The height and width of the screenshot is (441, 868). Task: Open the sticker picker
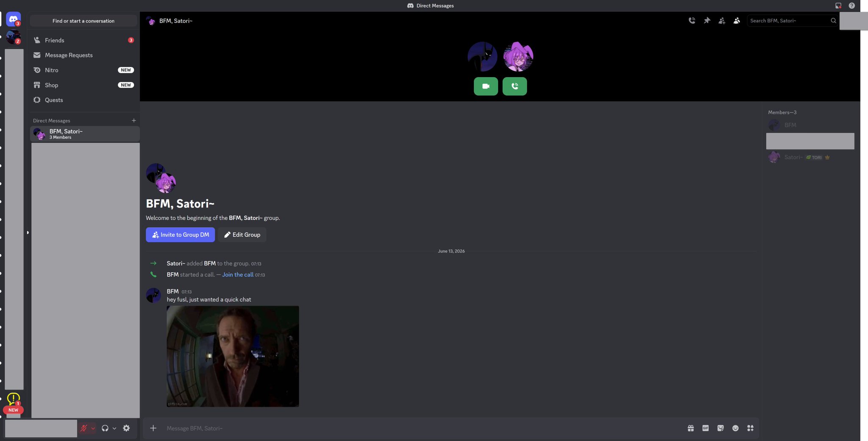pyautogui.click(x=721, y=428)
